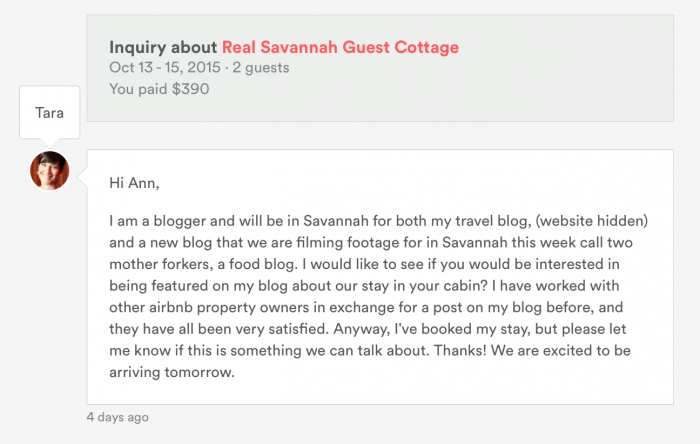Click the 'Inquiry about' heading text

pyautogui.click(x=163, y=47)
